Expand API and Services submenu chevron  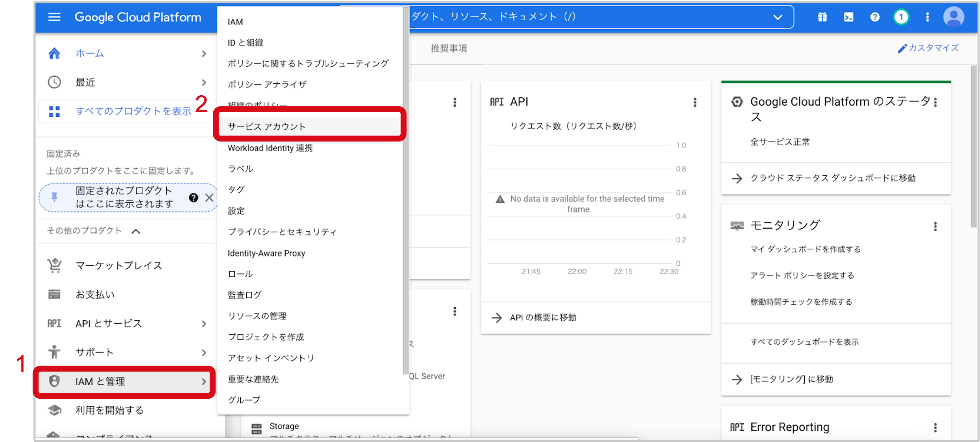pyautogui.click(x=204, y=324)
